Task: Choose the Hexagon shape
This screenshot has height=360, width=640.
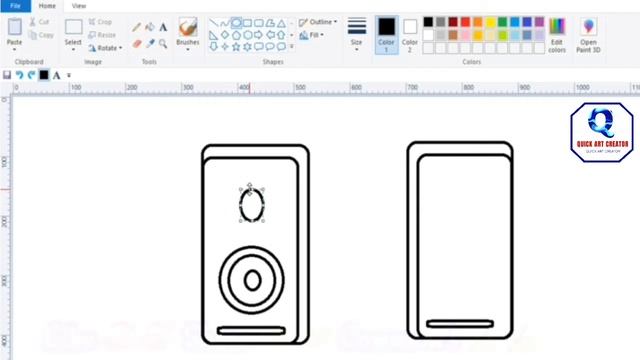Action: coord(247,35)
